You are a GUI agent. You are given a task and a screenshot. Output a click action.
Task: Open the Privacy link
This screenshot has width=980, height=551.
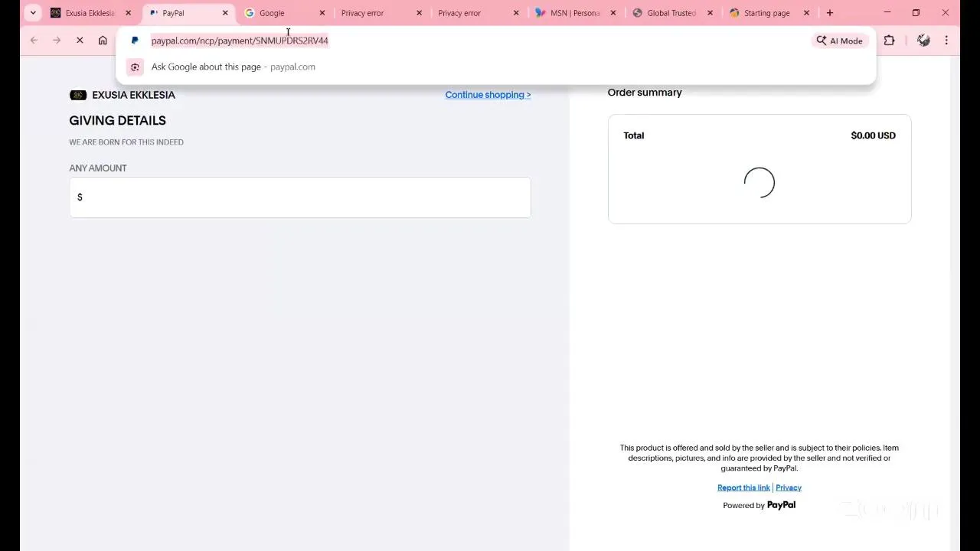point(789,487)
